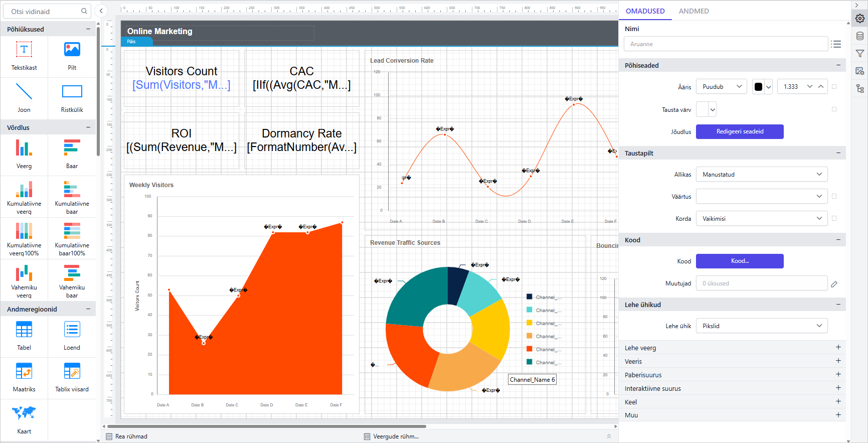Click the Nimi Aruanne input field
This screenshot has height=443, width=868.
pyautogui.click(x=726, y=44)
